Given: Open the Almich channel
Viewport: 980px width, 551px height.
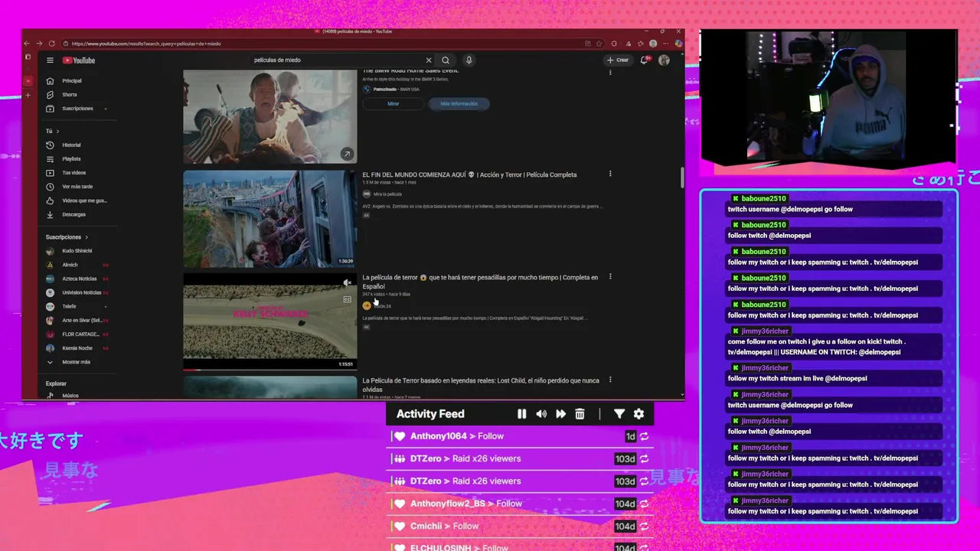Looking at the screenshot, I should pyautogui.click(x=70, y=265).
